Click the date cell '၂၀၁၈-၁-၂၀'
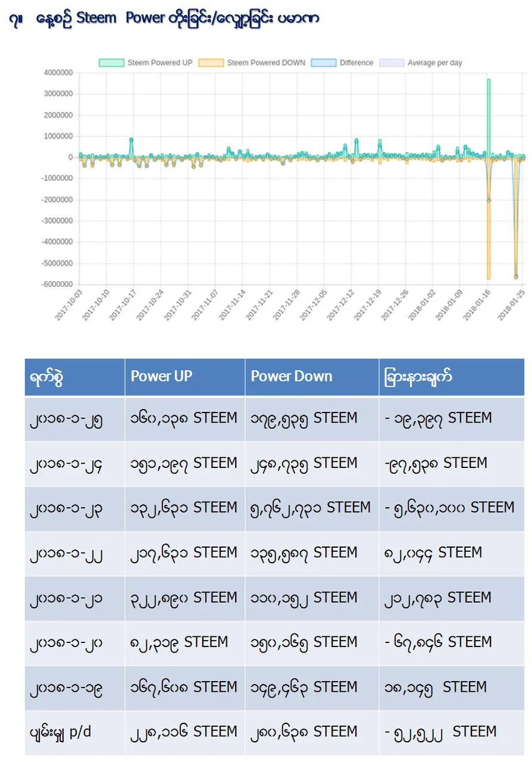The width and height of the screenshot is (532, 762). click(x=74, y=643)
